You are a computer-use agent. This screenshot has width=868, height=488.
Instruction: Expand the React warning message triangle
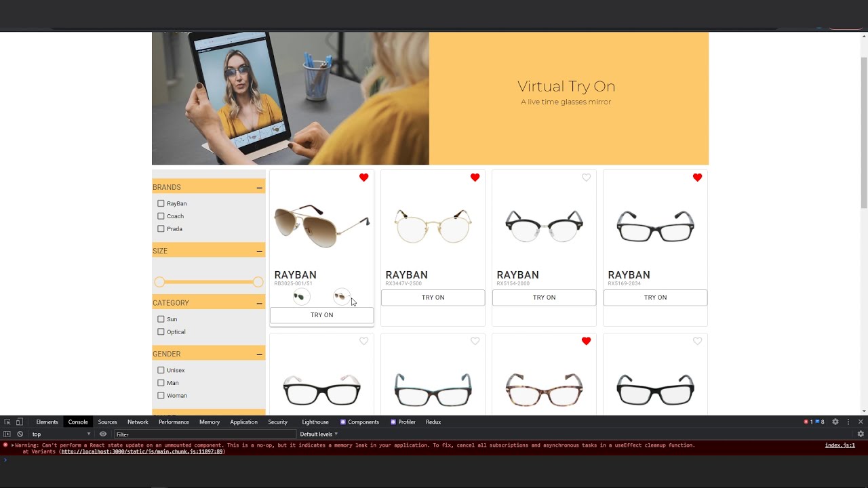click(x=13, y=445)
